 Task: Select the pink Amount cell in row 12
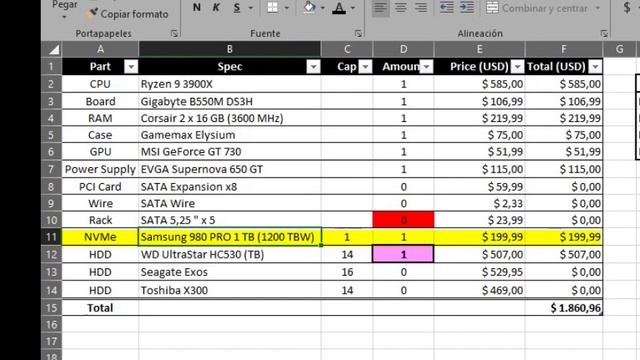403,254
